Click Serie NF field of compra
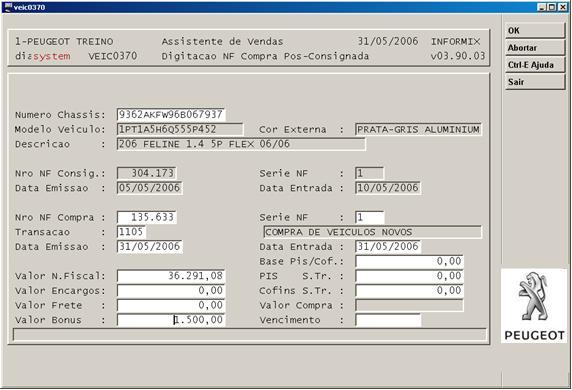The width and height of the screenshot is (572, 390). (x=369, y=217)
